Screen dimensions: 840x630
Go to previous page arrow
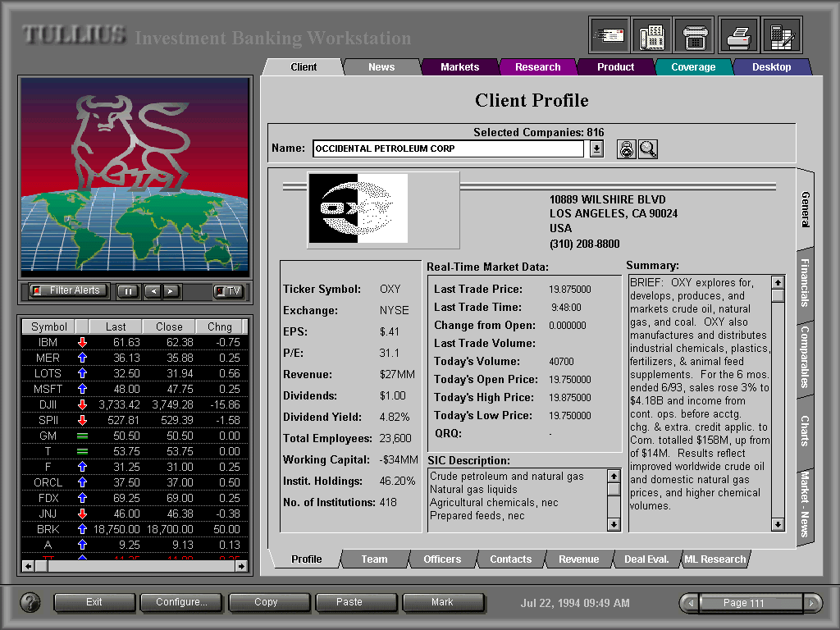point(690,603)
